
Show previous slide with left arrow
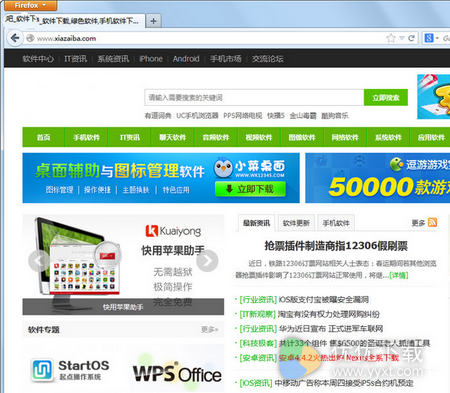point(39,261)
